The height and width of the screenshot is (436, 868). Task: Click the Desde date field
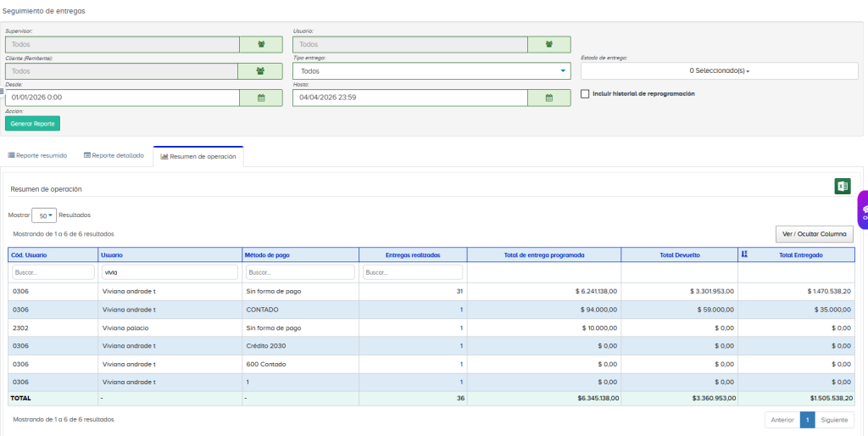pos(122,98)
